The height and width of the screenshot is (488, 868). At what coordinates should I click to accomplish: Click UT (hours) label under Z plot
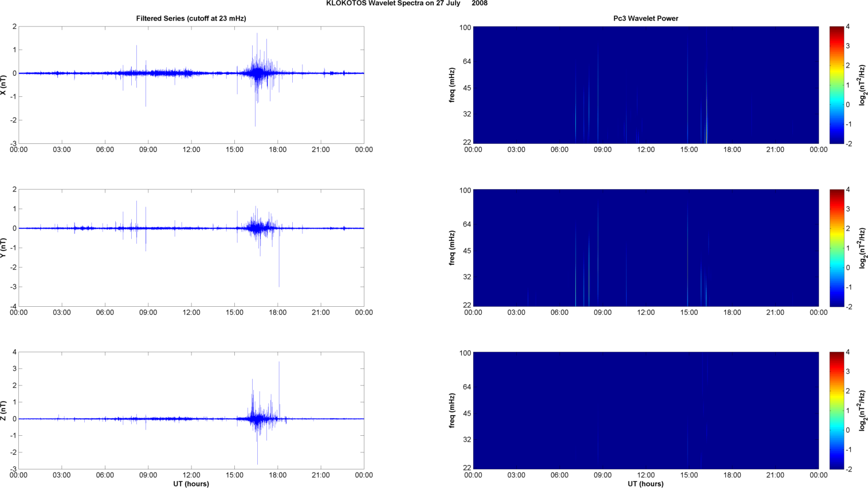(x=191, y=483)
